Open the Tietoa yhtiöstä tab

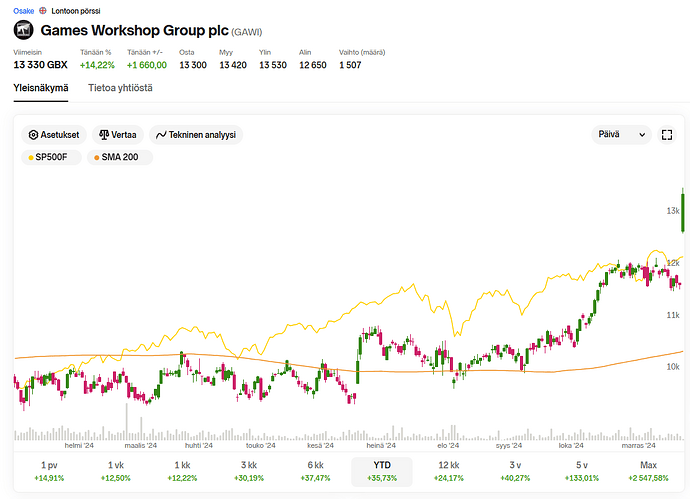pyautogui.click(x=120, y=88)
